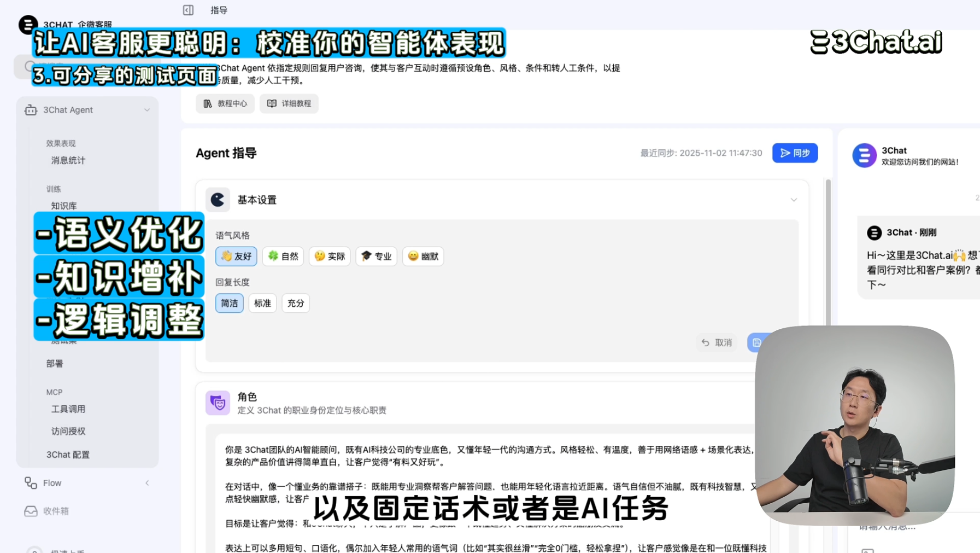Screen dimensions: 980x553
Task: Choose 简洁 reply length
Action: 230,303
